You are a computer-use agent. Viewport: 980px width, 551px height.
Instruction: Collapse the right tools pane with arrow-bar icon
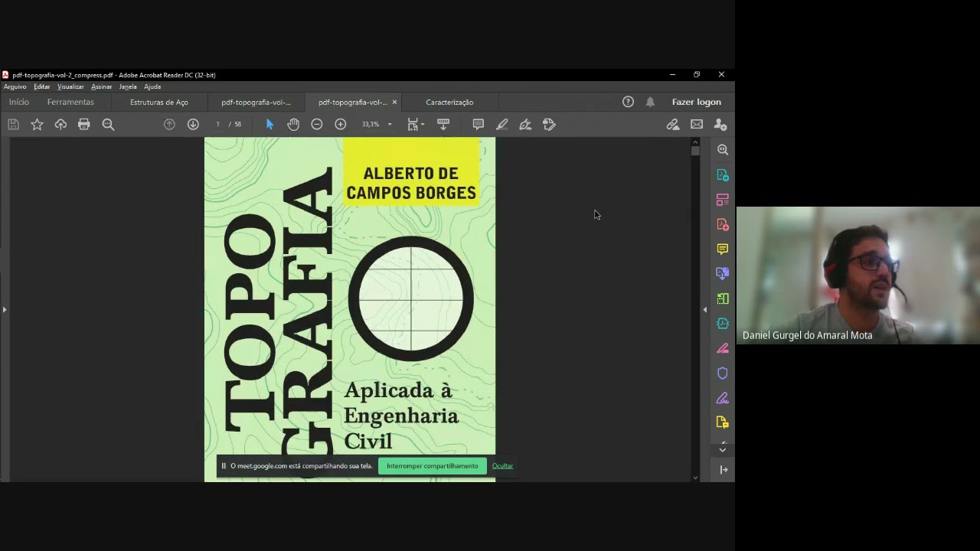(724, 470)
